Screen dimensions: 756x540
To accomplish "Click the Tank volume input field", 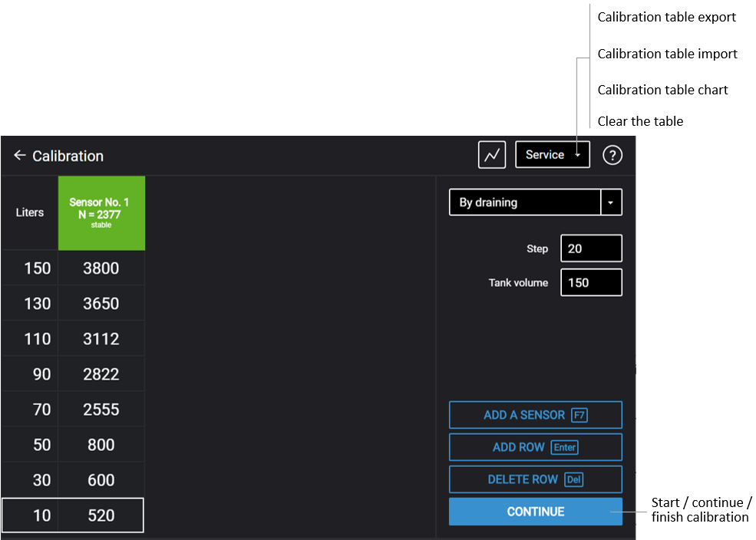I will [591, 282].
